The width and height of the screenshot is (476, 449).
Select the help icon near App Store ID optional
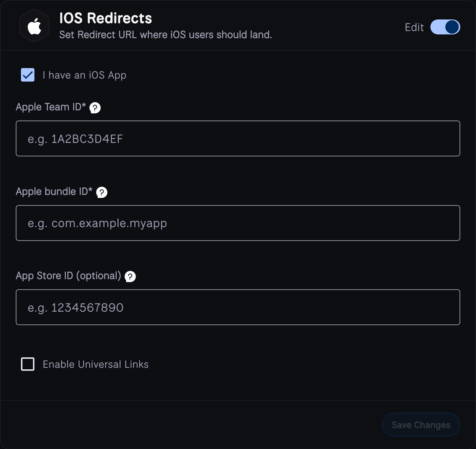129,277
